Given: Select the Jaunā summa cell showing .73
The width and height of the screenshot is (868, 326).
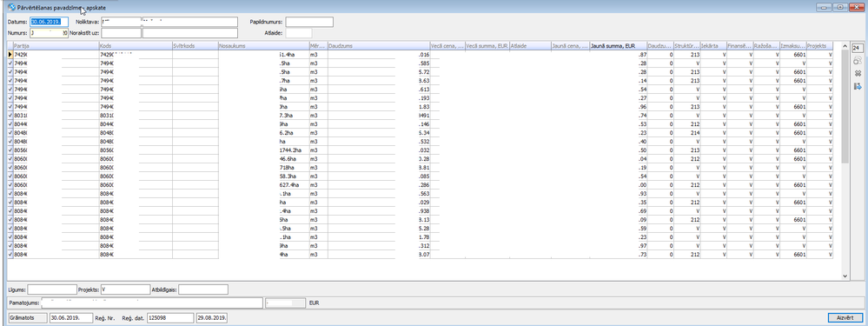Looking at the screenshot, I should click(618, 255).
